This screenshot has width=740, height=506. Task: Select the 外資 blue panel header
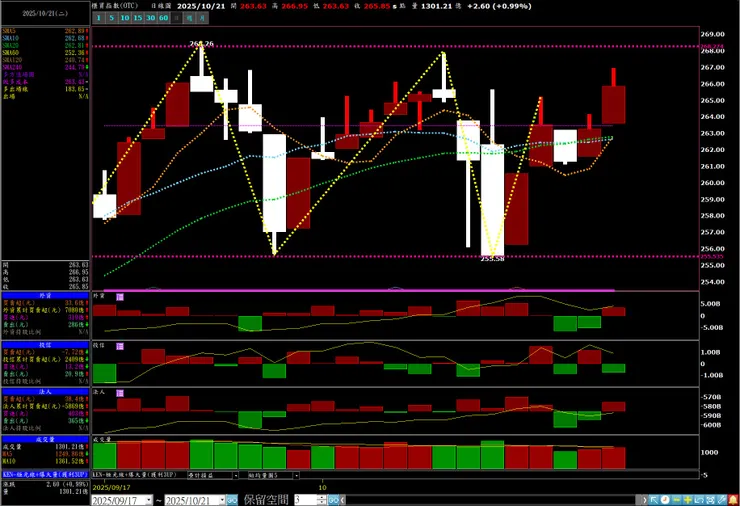(x=45, y=295)
